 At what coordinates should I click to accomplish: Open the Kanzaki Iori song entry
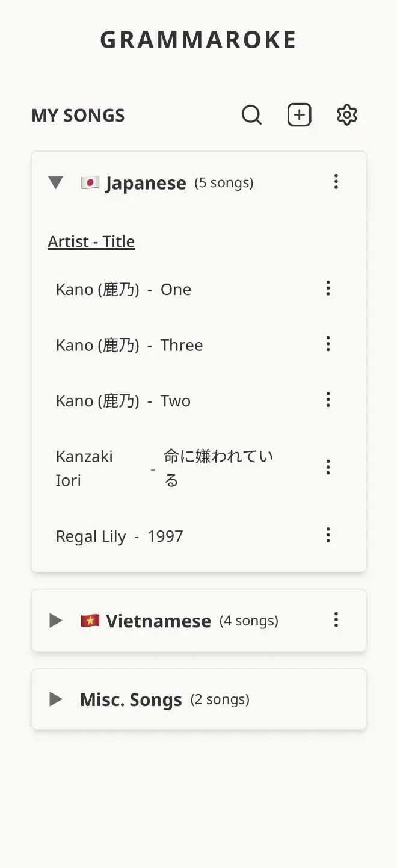click(164, 468)
